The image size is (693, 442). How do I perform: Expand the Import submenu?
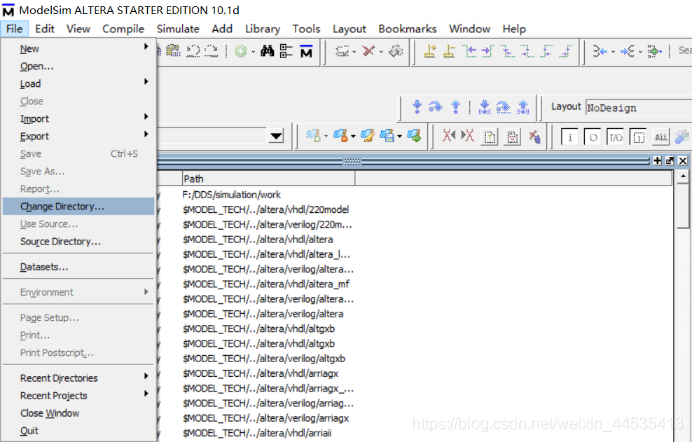(146, 117)
